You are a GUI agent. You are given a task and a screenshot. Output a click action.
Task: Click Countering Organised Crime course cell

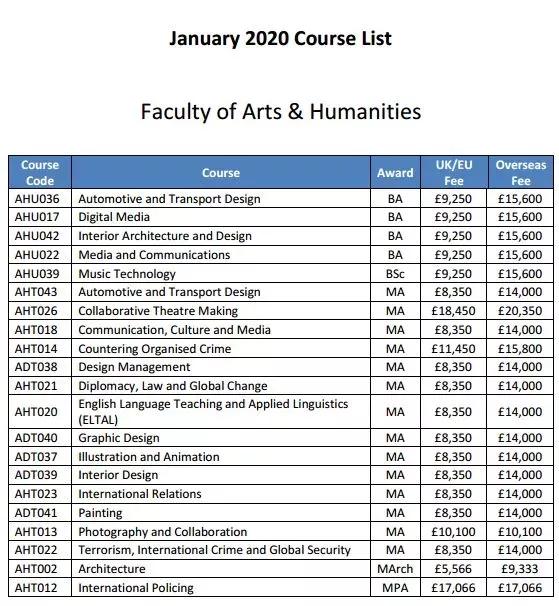pyautogui.click(x=221, y=349)
